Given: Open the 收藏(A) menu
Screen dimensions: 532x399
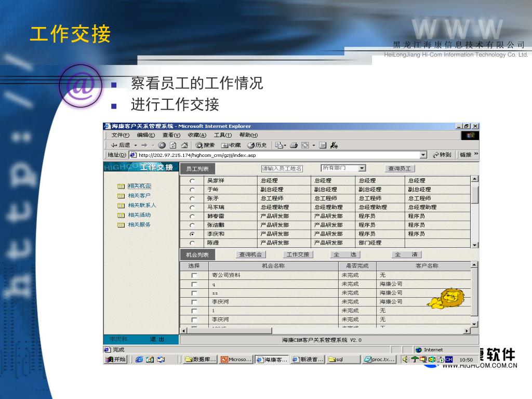Looking at the screenshot, I should point(197,135).
